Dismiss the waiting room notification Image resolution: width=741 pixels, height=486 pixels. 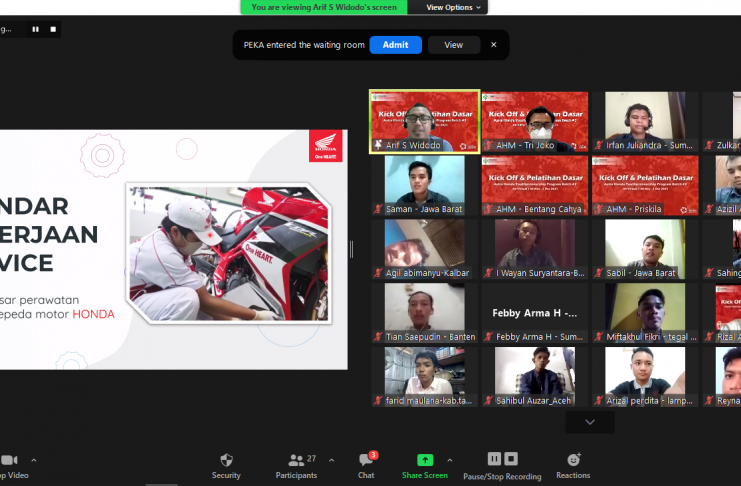point(493,45)
